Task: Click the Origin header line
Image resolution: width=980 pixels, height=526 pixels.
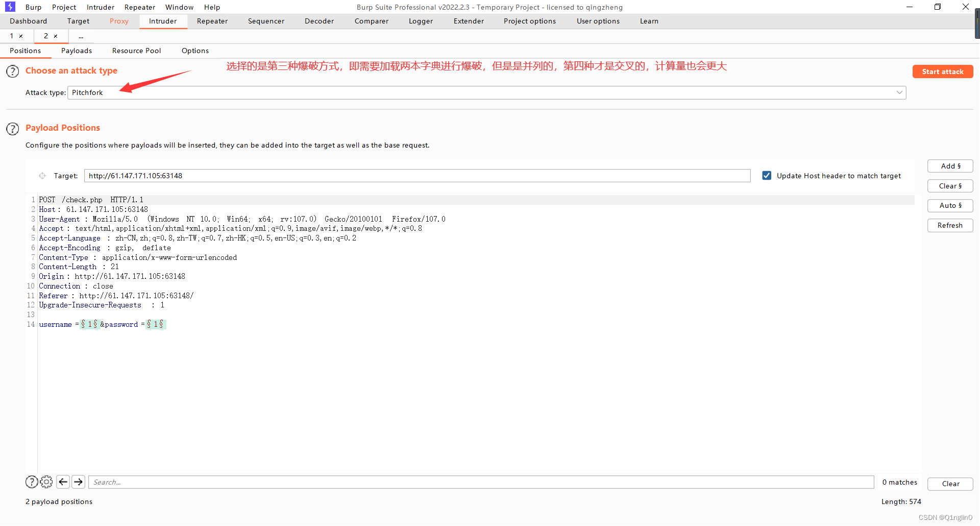Action: (x=112, y=276)
